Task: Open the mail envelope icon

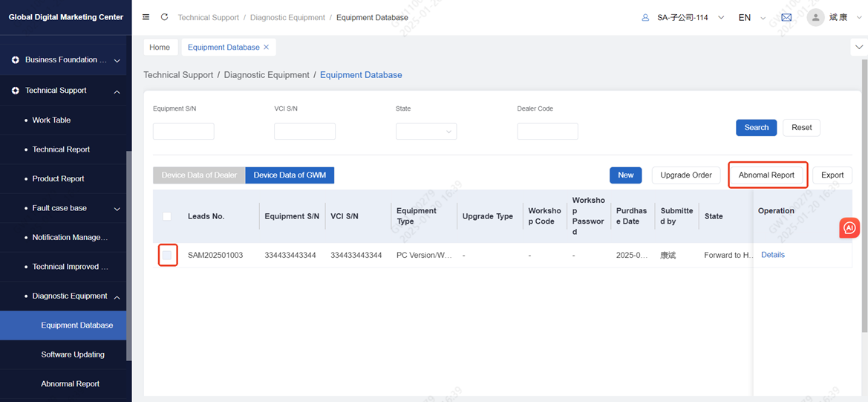Action: [786, 17]
